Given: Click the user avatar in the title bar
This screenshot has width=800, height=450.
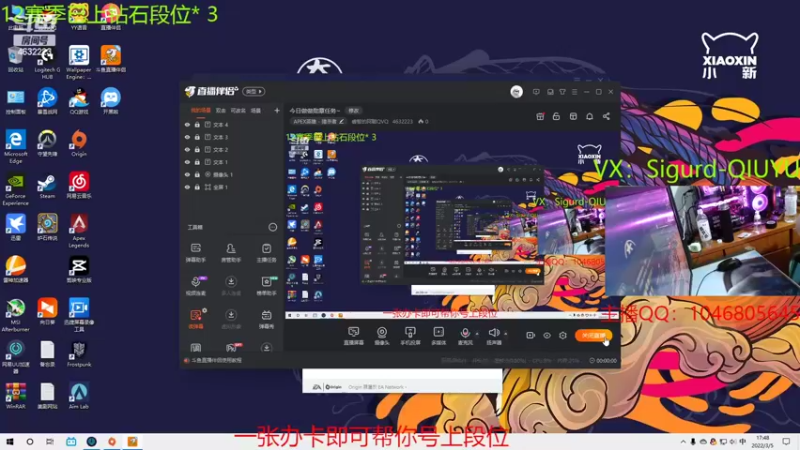Looking at the screenshot, I should [x=516, y=92].
